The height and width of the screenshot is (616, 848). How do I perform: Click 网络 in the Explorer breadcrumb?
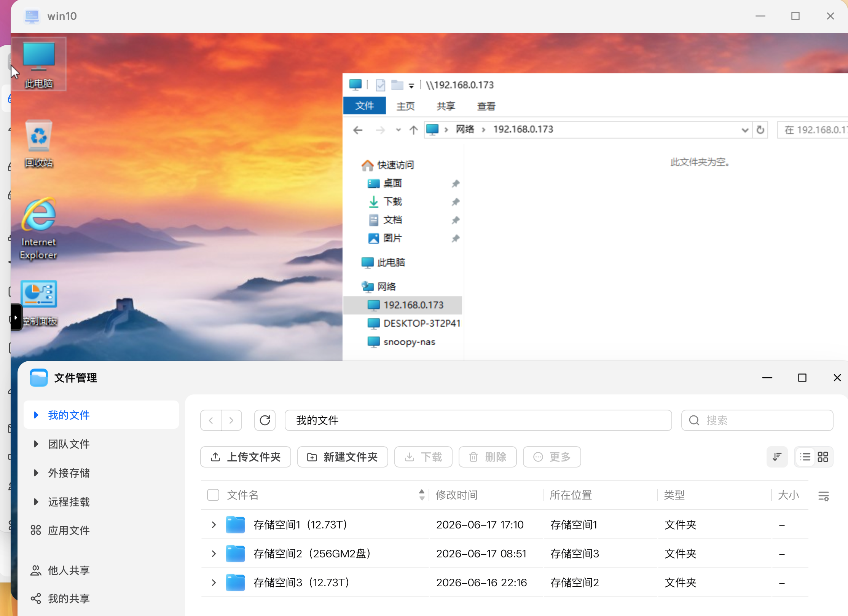coord(465,129)
